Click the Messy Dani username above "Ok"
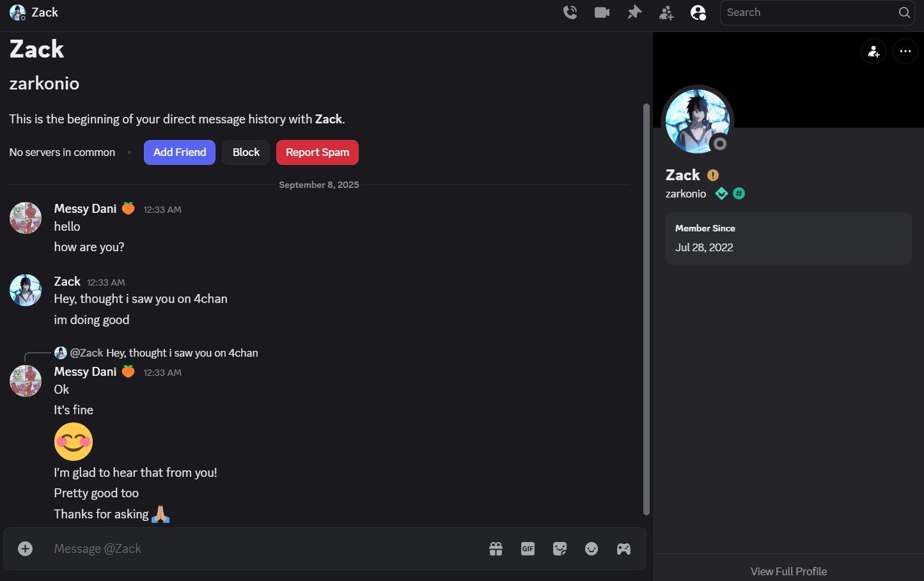 (x=85, y=371)
